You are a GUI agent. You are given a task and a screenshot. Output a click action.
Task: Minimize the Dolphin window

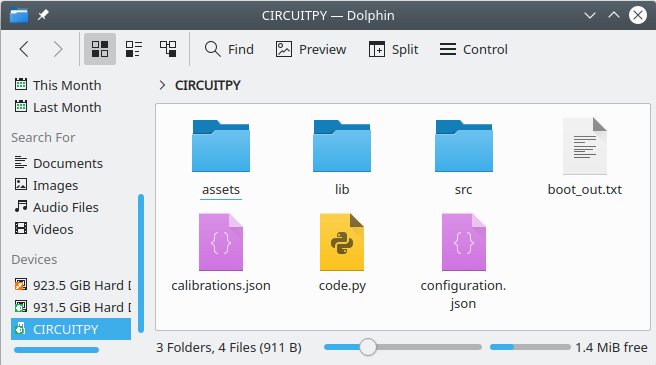[x=590, y=15]
